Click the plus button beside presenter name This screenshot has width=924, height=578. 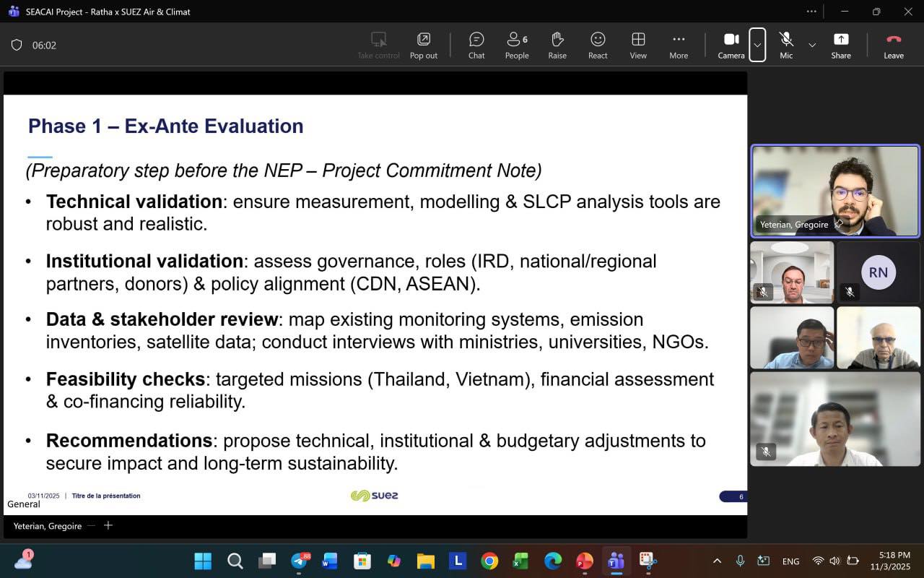(x=108, y=525)
